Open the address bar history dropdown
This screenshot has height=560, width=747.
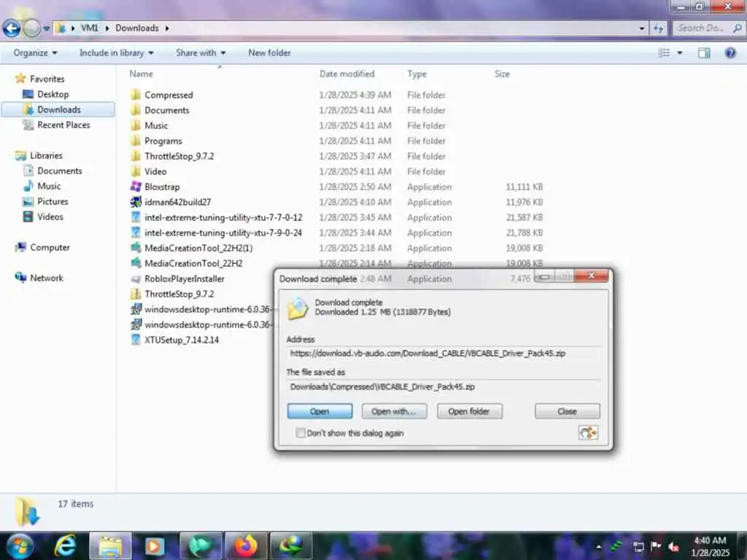[642, 28]
